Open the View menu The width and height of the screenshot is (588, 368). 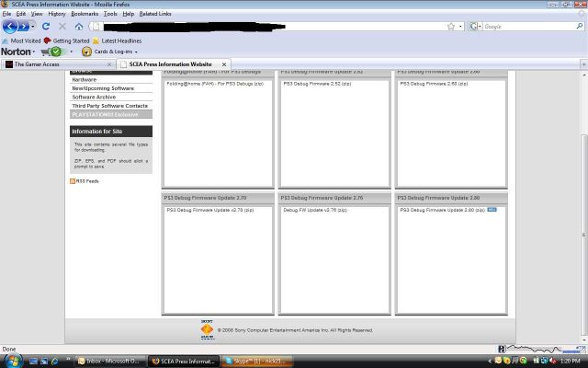(37, 14)
